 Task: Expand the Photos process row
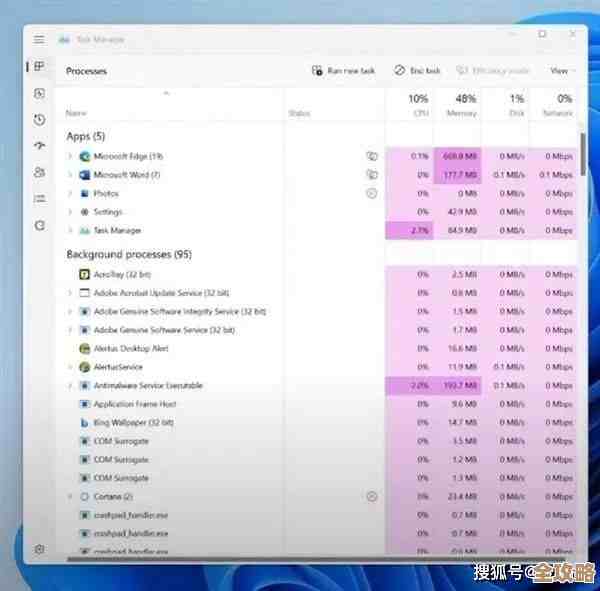click(70, 193)
